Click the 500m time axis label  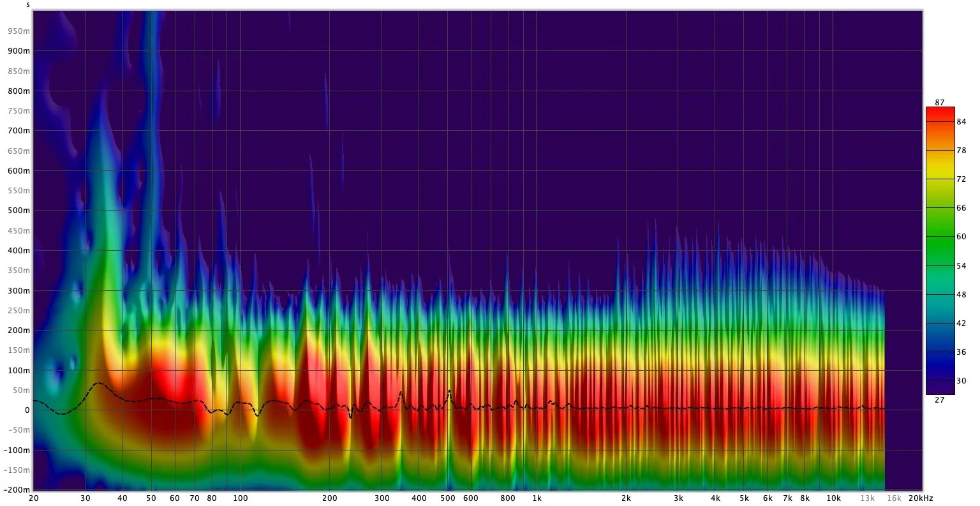[x=19, y=211]
